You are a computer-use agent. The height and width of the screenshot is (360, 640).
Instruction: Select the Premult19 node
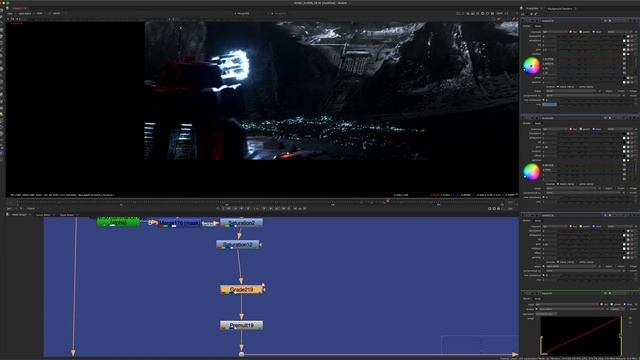coord(241,325)
